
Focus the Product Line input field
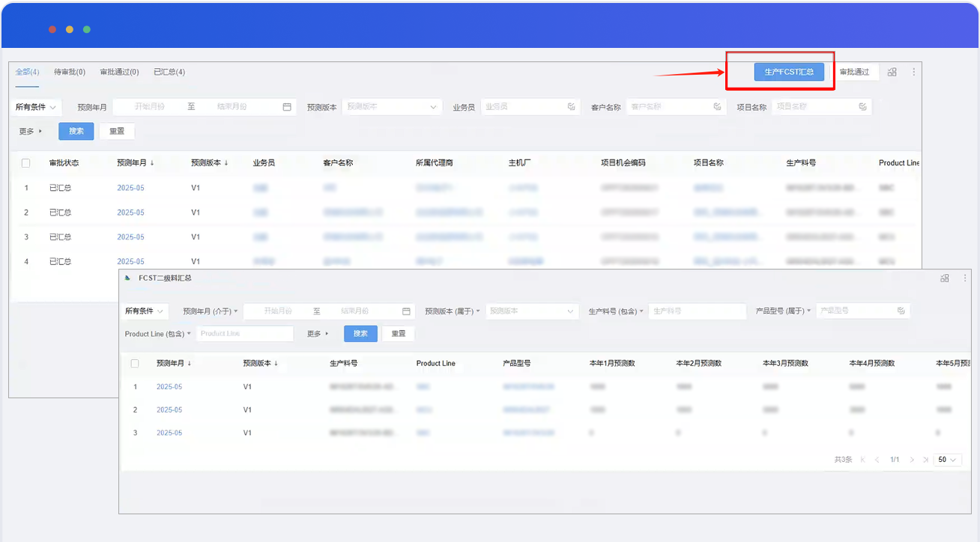click(x=245, y=334)
